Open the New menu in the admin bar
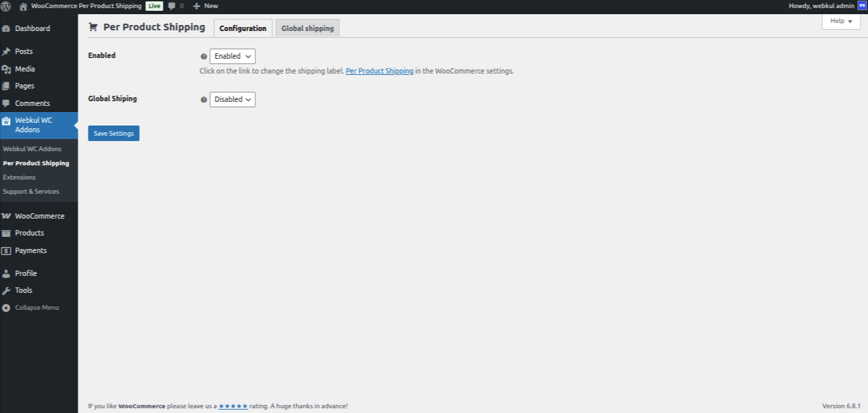868x413 pixels. click(205, 5)
